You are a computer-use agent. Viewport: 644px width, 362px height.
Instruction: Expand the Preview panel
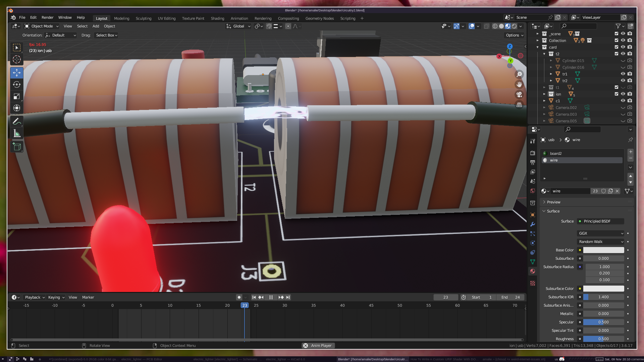tap(553, 202)
